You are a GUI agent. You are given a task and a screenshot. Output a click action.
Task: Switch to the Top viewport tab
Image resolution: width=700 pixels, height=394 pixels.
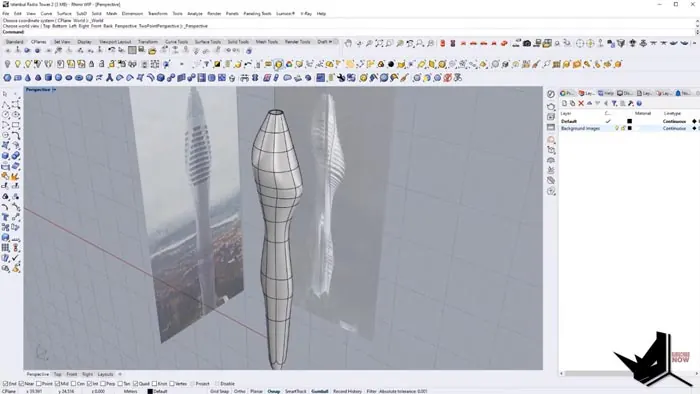coord(58,374)
